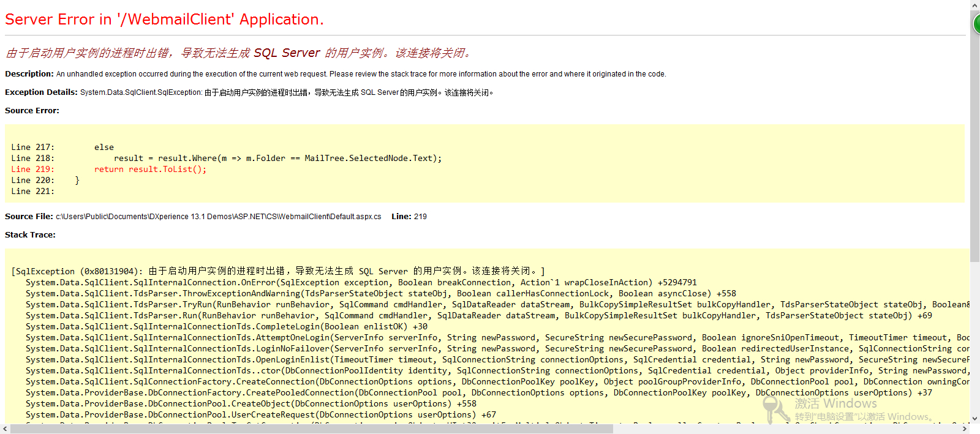980x434 pixels.
Task: Click the DbConnectionPool.UserCreateRequest stack trace line
Action: click(261, 415)
